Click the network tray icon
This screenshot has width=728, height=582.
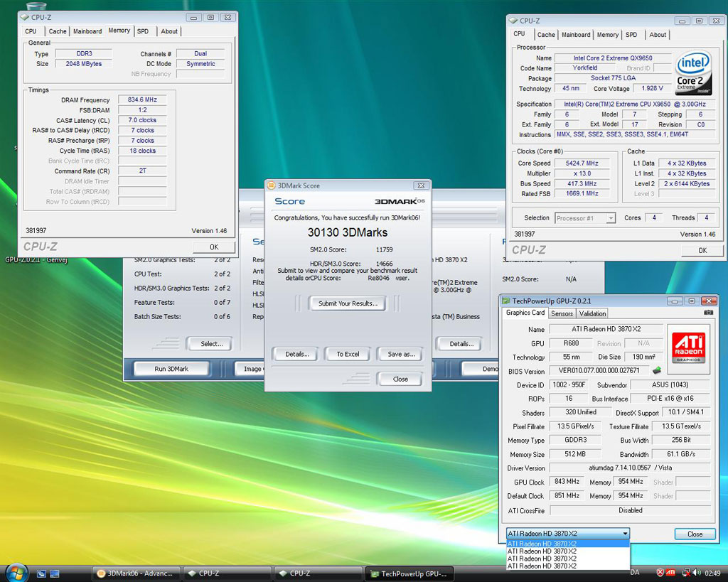(x=686, y=573)
